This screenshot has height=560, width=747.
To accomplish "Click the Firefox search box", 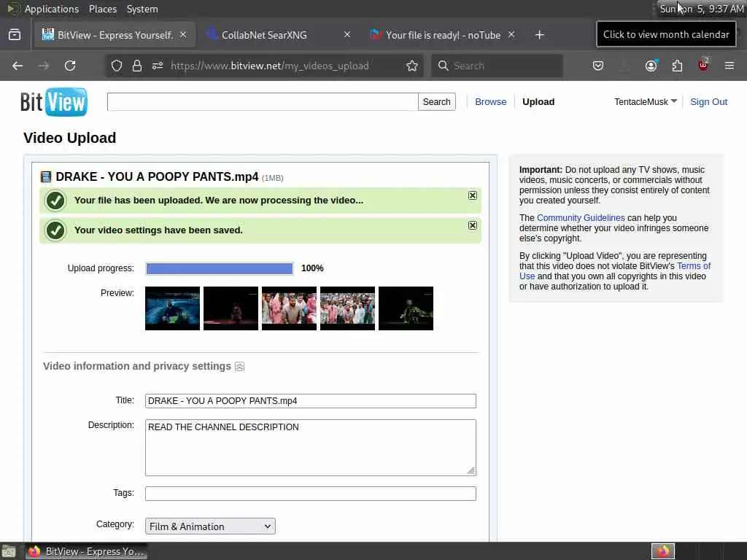I will (498, 66).
